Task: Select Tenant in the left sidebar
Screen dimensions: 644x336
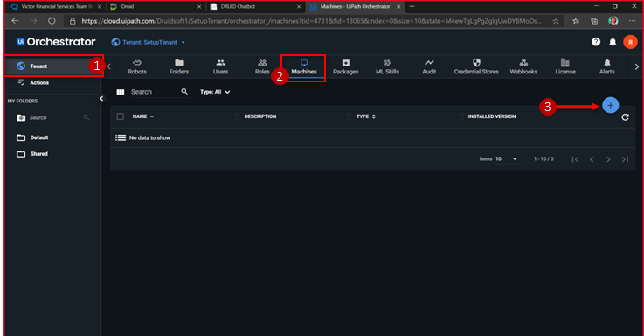Action: (52, 66)
